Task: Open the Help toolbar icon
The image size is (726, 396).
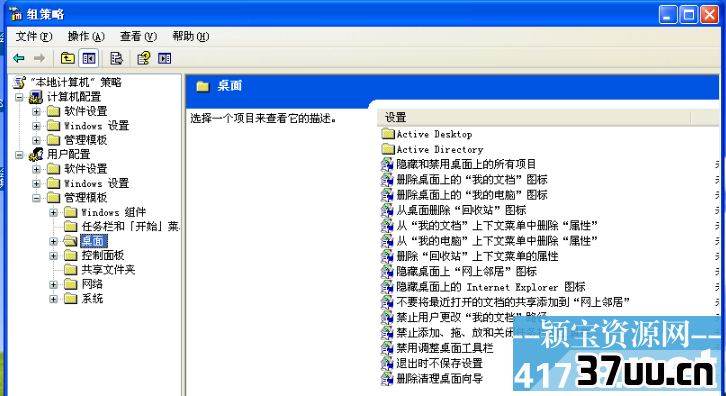Action: (x=144, y=58)
